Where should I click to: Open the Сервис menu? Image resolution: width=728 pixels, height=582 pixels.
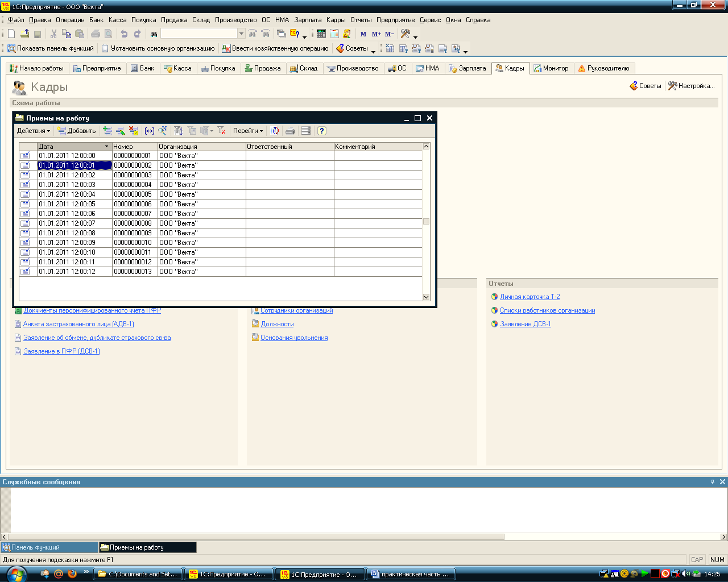431,20
